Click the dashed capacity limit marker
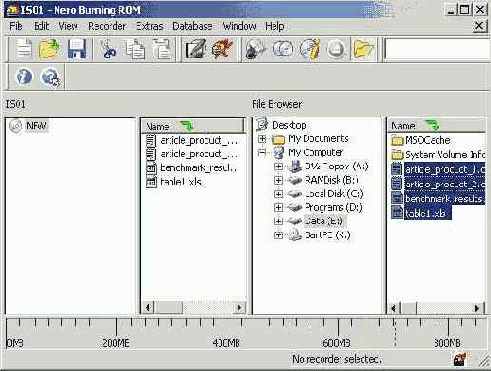Image resolution: width=491 pixels, height=371 pixels. 395,333
